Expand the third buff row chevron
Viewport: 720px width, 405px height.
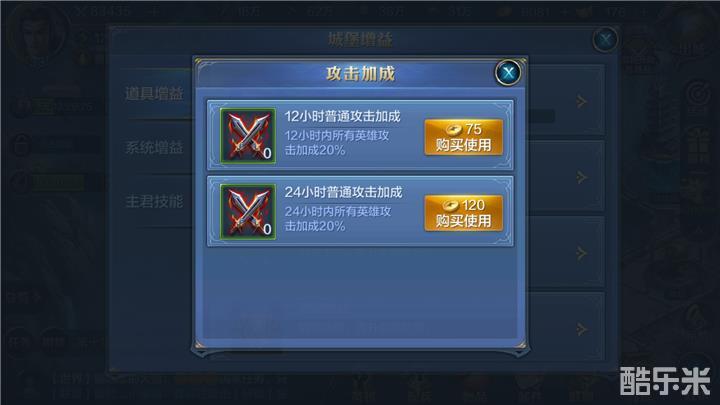[581, 253]
